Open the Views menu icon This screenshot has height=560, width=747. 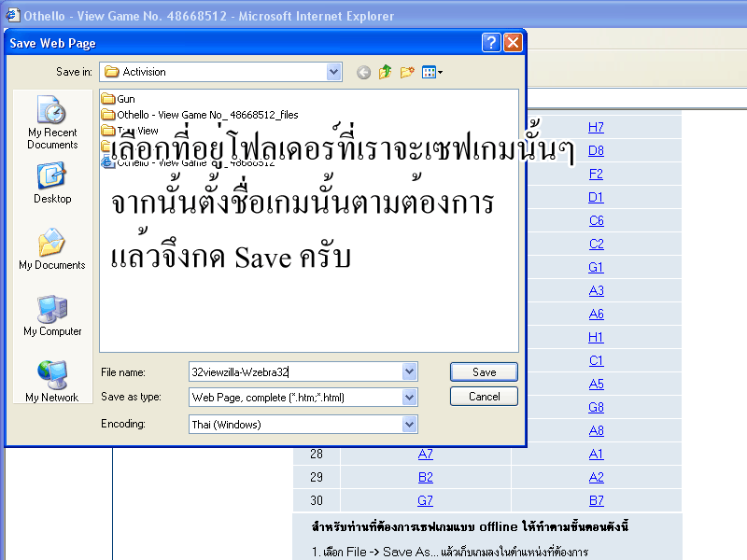(x=432, y=73)
